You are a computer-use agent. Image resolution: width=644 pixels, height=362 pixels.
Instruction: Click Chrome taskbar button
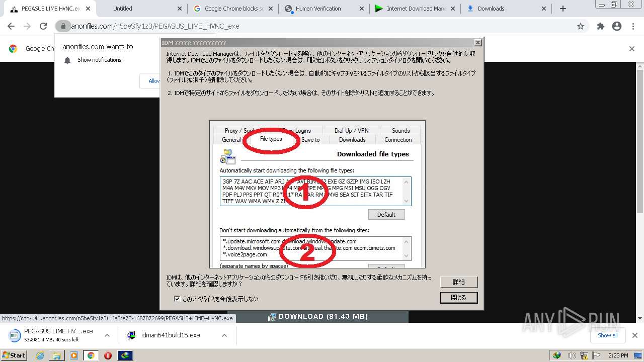pyautogui.click(x=91, y=355)
